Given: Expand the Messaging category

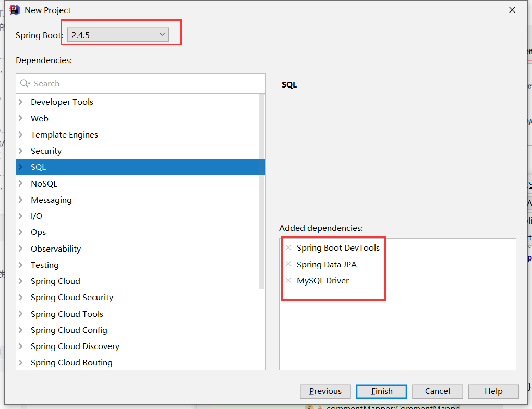Looking at the screenshot, I should [21, 200].
